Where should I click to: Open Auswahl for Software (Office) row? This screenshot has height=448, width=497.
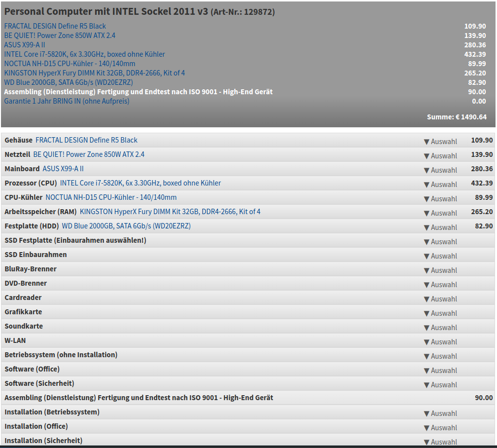[441, 370]
